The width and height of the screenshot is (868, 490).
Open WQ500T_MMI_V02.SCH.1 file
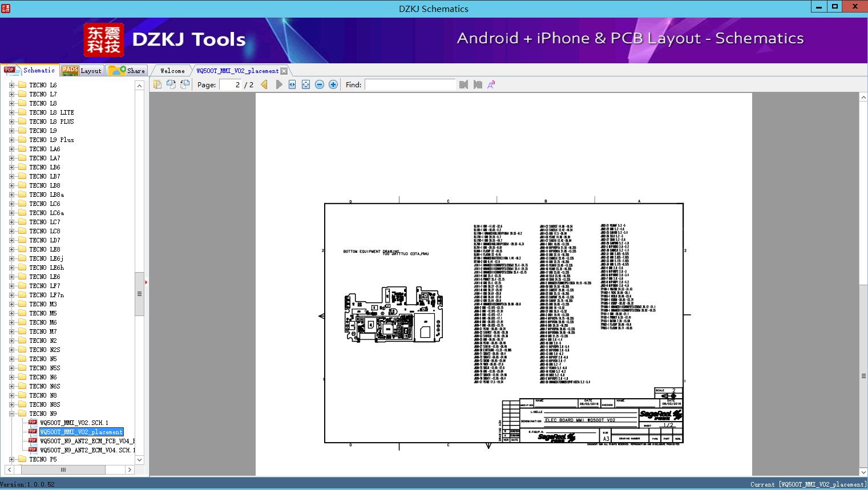pos(74,423)
